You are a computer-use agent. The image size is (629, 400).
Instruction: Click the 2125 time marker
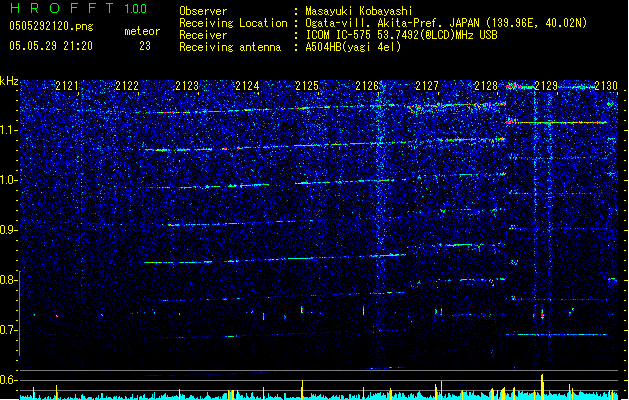[307, 86]
